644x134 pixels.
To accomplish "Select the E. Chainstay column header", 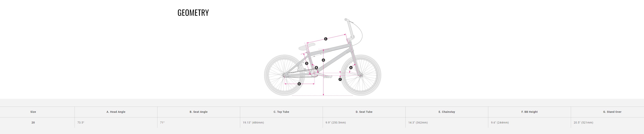I will [447, 112].
